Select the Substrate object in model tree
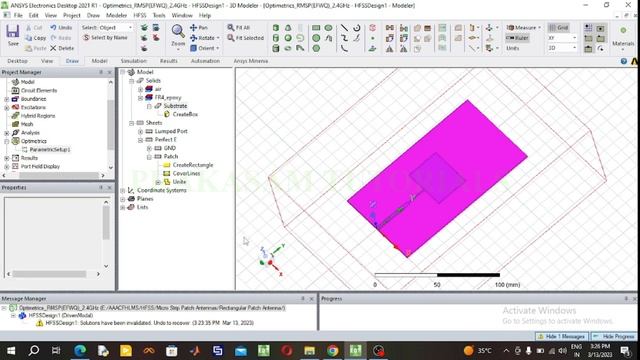The height and width of the screenshot is (360, 640). point(175,106)
